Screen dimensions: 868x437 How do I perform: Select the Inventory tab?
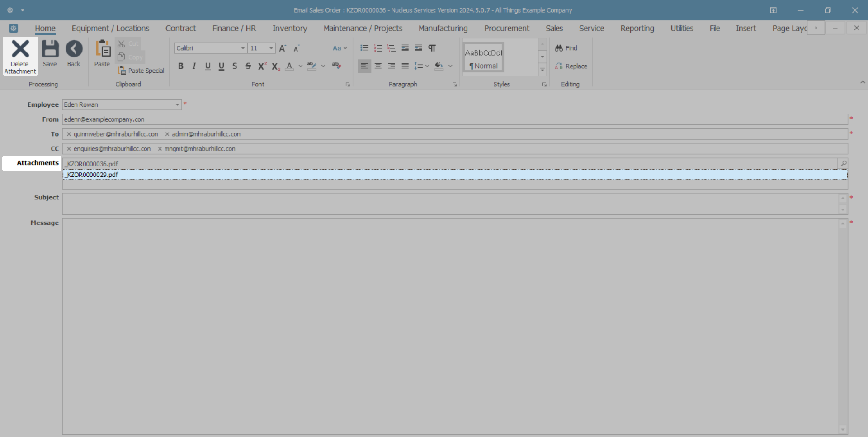[x=290, y=28]
